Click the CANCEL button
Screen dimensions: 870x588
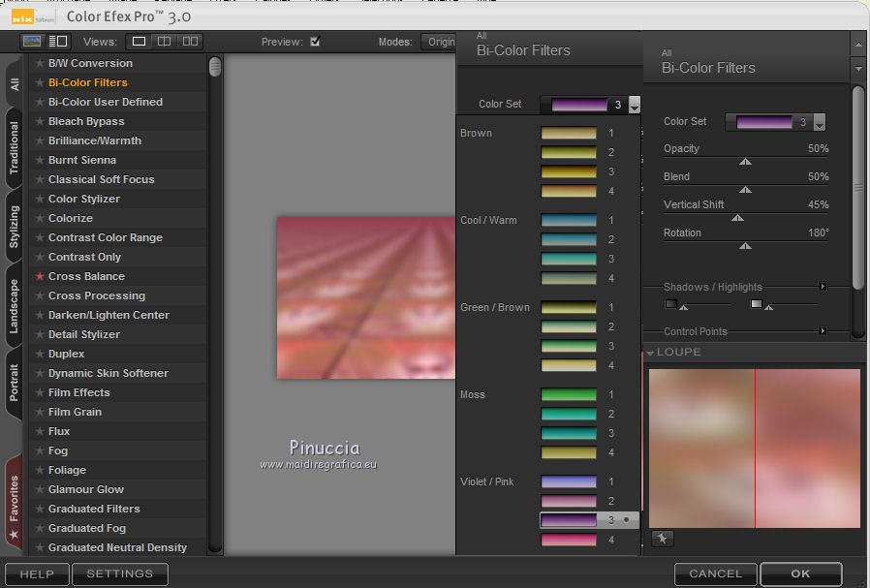click(x=716, y=573)
